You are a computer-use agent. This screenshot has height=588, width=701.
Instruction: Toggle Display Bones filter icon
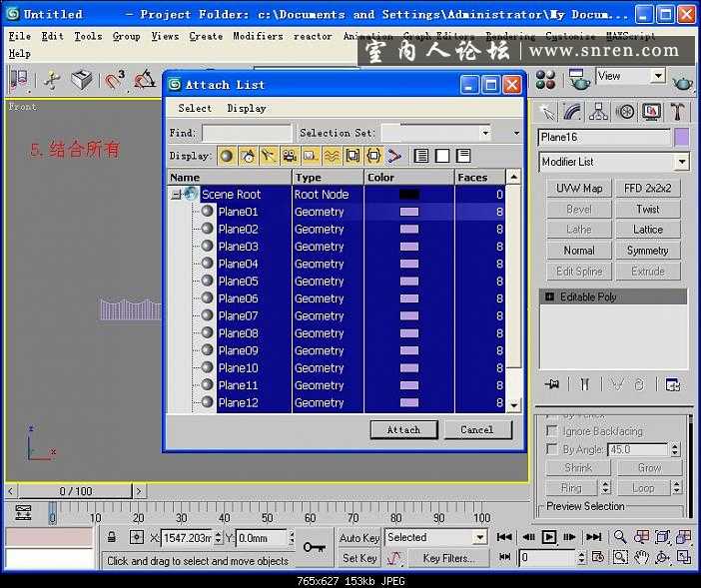(x=394, y=156)
